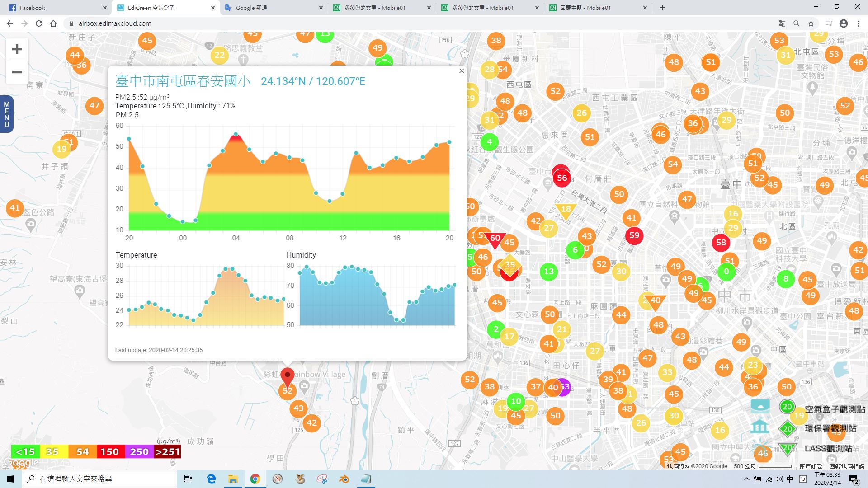Image resolution: width=868 pixels, height=488 pixels.
Task: Open the Windows notification center
Action: tap(854, 479)
